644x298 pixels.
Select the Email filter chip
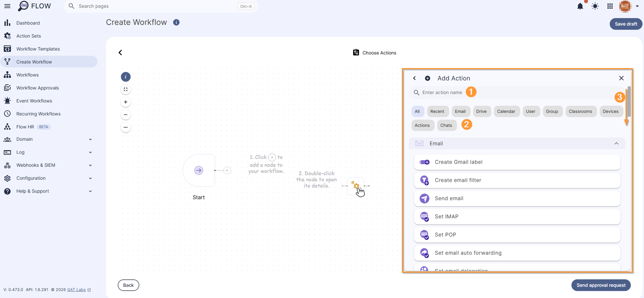460,112
